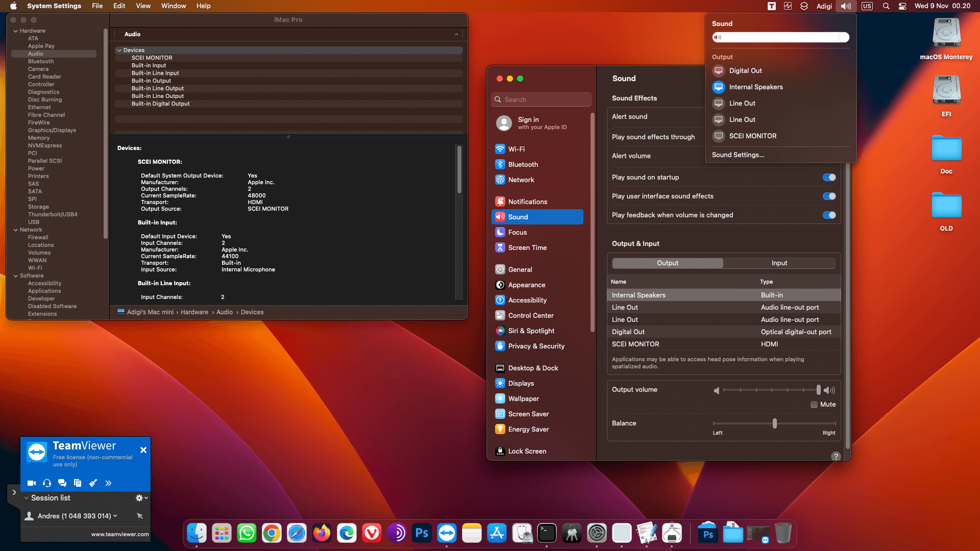The height and width of the screenshot is (551, 980).
Task: Open Control Center in menu bar
Action: coord(902,6)
